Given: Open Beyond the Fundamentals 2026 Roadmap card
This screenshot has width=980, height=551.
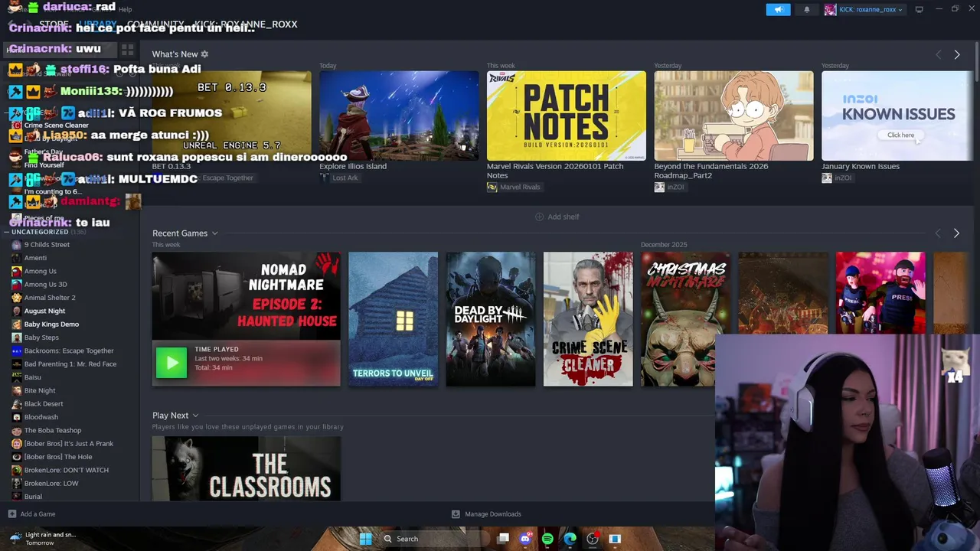Looking at the screenshot, I should tap(733, 116).
